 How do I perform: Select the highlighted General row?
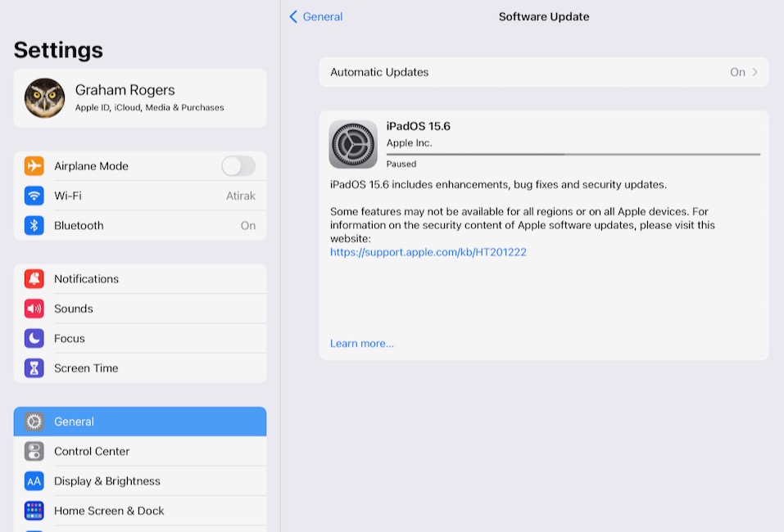click(140, 422)
